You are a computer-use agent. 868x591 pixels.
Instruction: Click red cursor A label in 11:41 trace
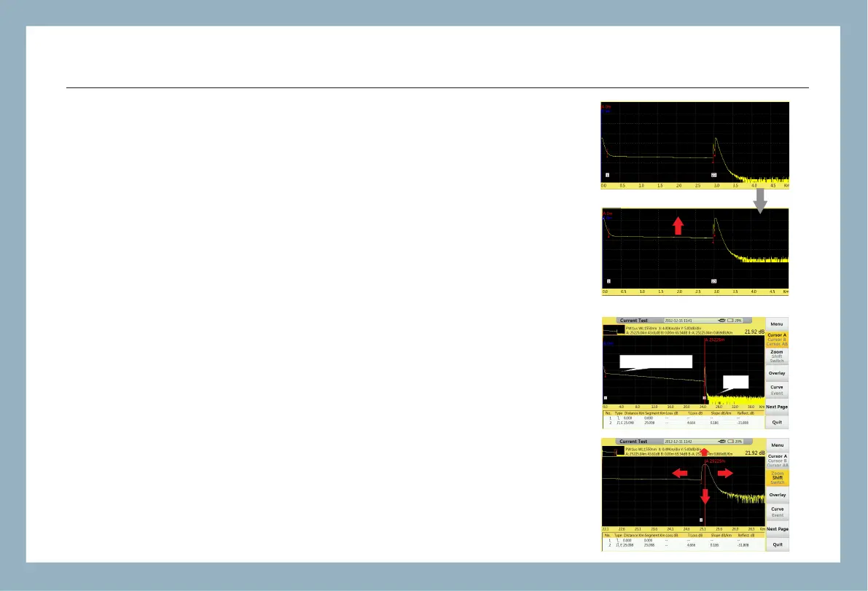point(715,340)
